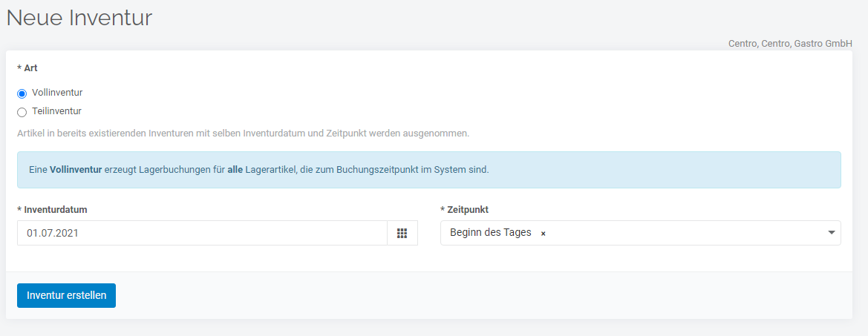Screen dimensions: 868x336
Task: Focus the Inventurdatum field showing 01.07.2021
Action: coord(202,233)
